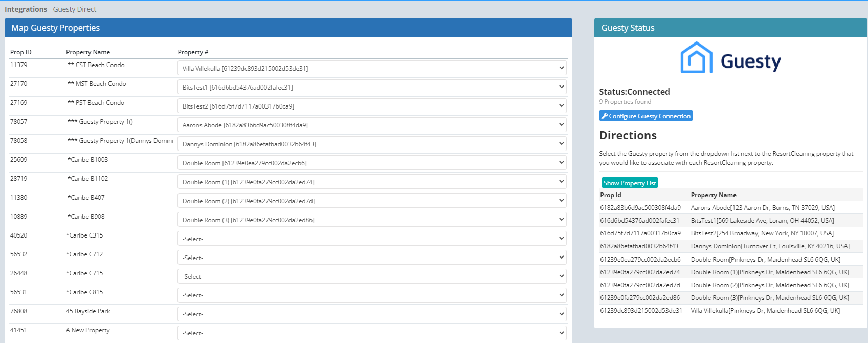This screenshot has width=868, height=343.
Task: Choose a Guesty property for Caribe C315
Action: (x=372, y=239)
